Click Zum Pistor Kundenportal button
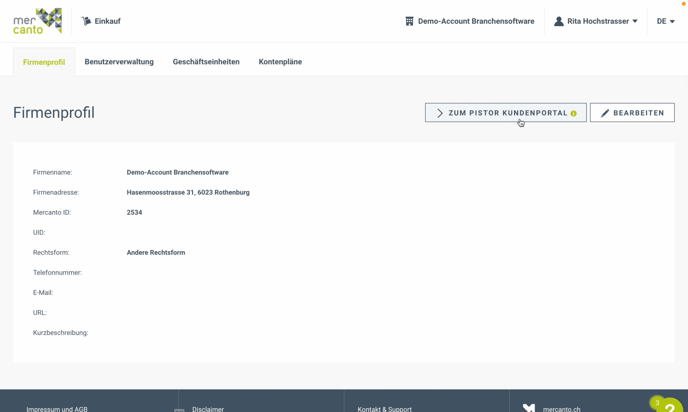 point(505,113)
